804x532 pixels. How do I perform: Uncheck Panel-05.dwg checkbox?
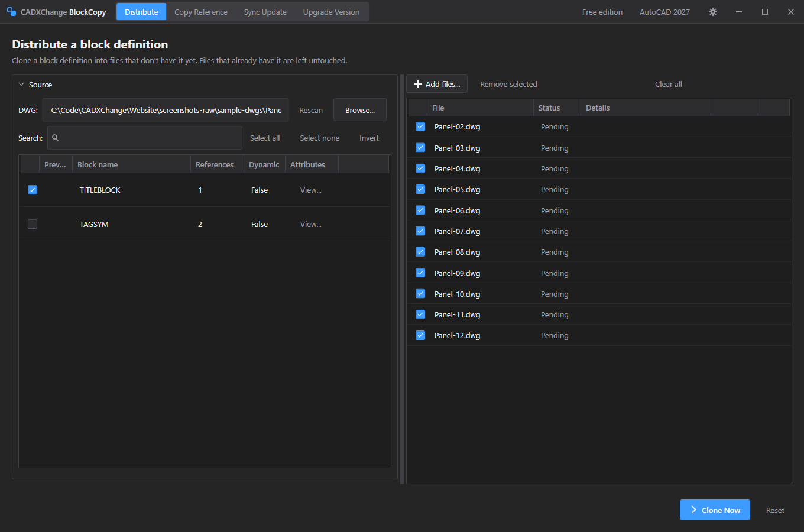(420, 189)
